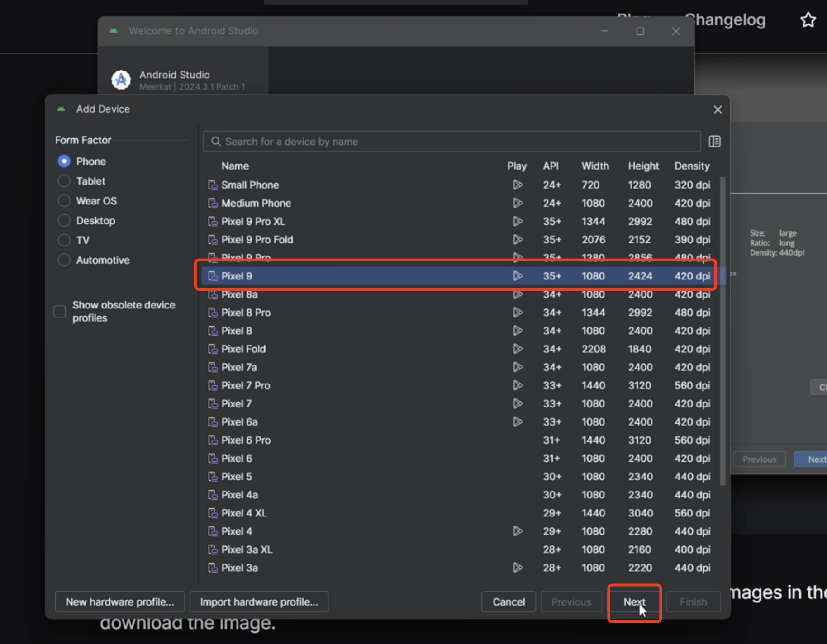
Task: Click the device icon for Pixel 9 Pro XL
Action: [x=213, y=222]
